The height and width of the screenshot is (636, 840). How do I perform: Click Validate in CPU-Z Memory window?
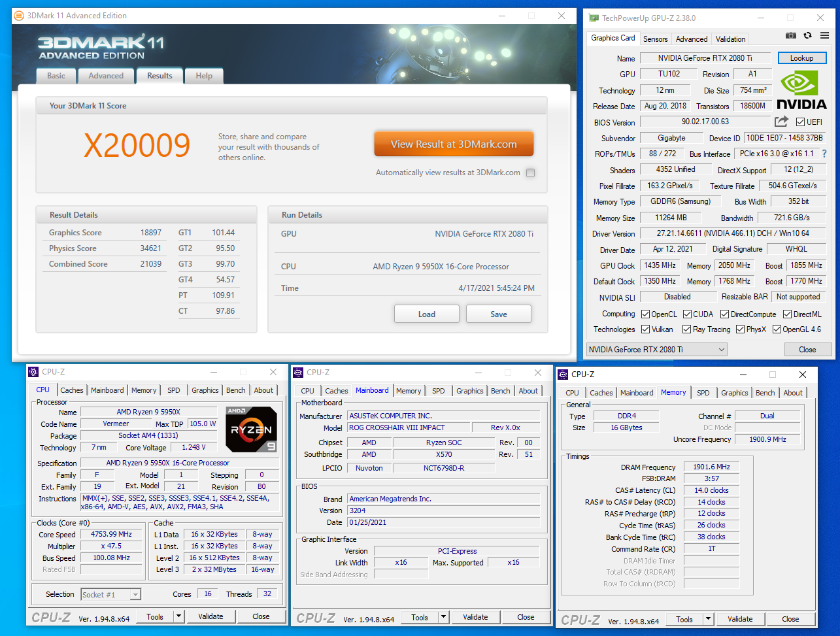(740, 619)
